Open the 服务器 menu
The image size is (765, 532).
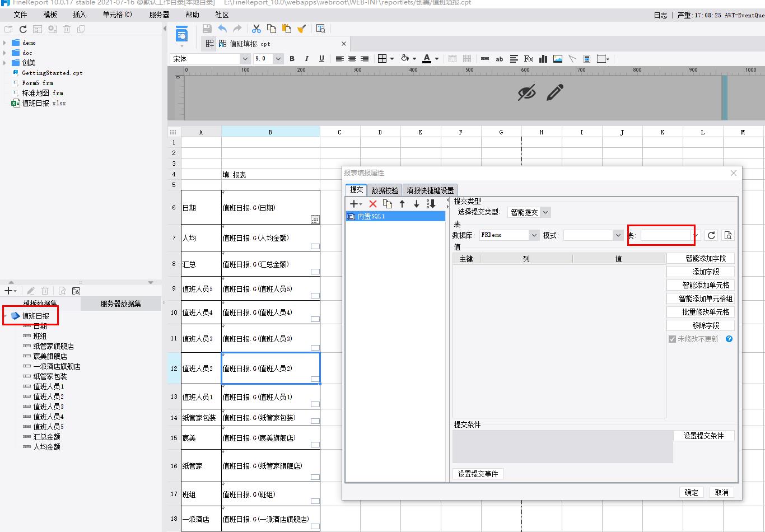tap(159, 15)
